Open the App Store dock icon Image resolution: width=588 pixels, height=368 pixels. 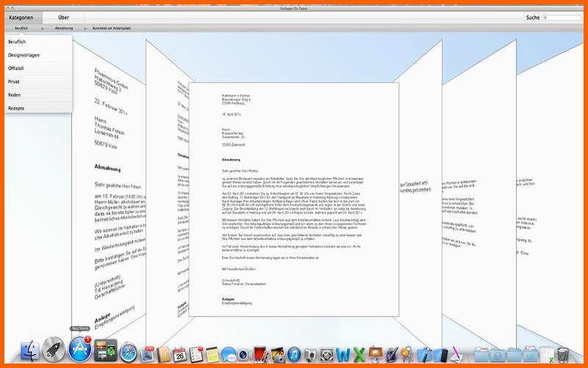[79, 350]
